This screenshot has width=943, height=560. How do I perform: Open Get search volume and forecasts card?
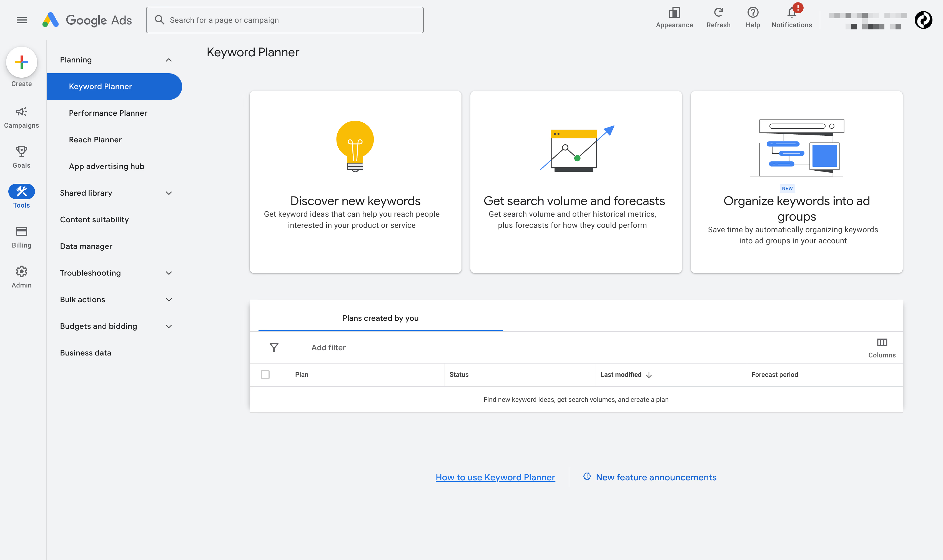tap(576, 182)
